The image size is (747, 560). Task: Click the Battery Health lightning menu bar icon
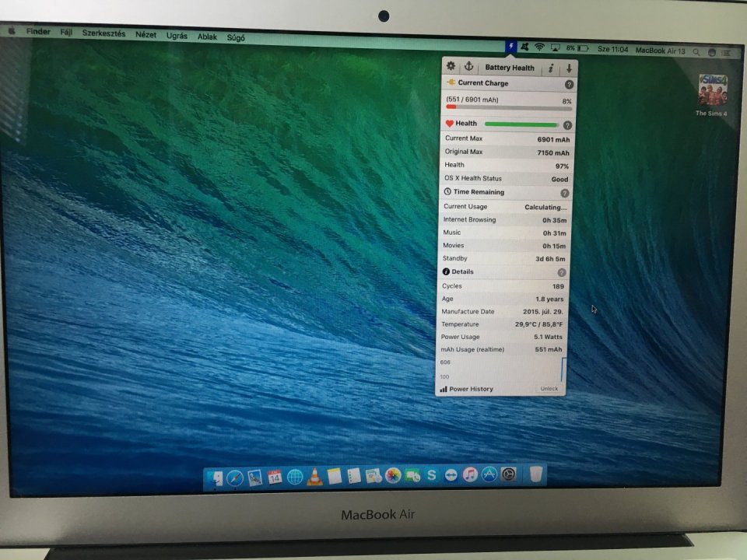coord(510,46)
